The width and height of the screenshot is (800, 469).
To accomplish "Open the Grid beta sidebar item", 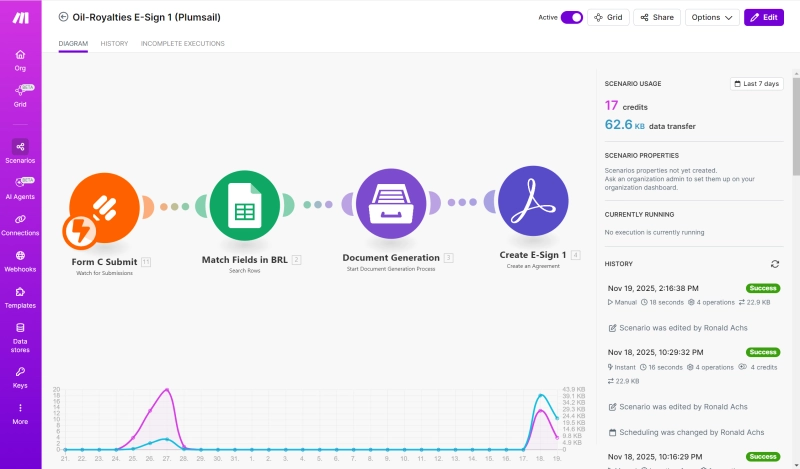I will pos(20,95).
